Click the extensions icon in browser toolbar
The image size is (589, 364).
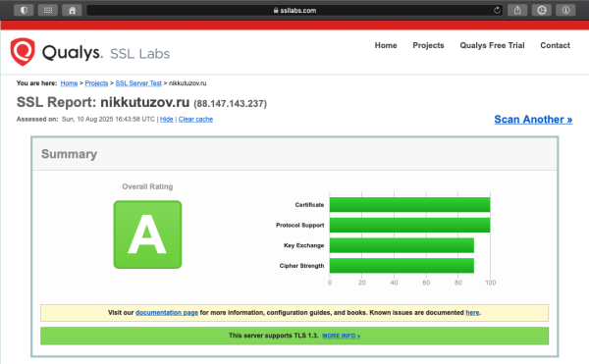click(542, 10)
